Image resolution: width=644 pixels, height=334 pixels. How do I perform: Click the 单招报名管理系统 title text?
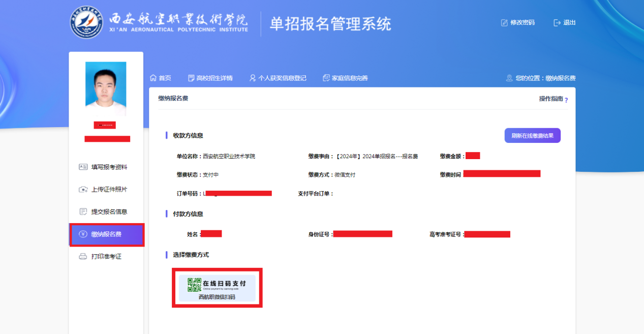330,24
